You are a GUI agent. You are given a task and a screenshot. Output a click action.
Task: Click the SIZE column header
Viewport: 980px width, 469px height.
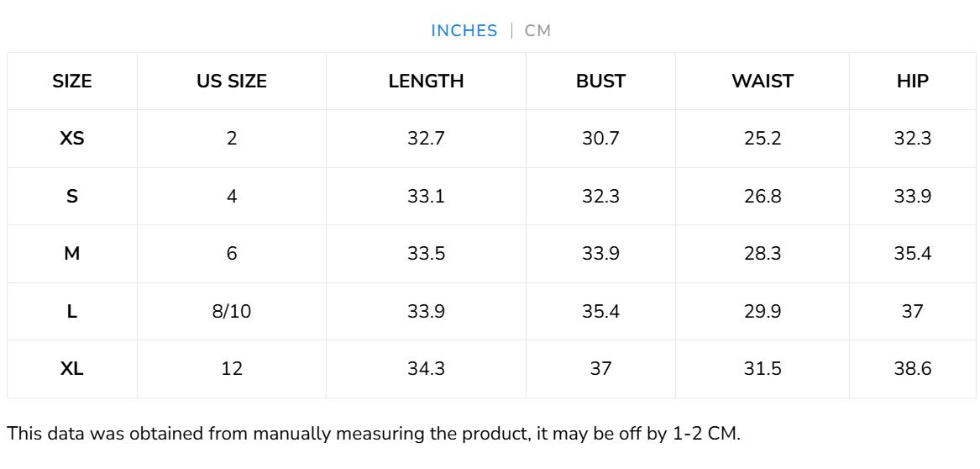tap(72, 82)
